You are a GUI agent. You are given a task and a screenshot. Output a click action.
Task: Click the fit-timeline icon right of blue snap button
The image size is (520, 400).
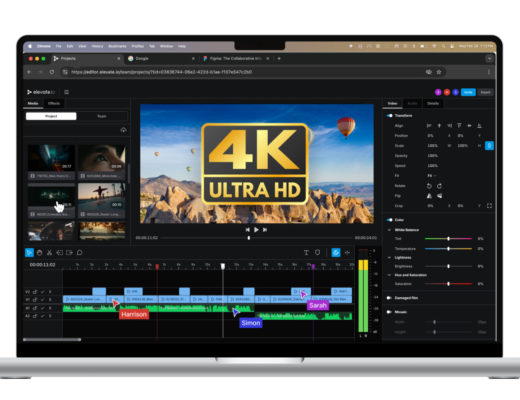pos(347,253)
